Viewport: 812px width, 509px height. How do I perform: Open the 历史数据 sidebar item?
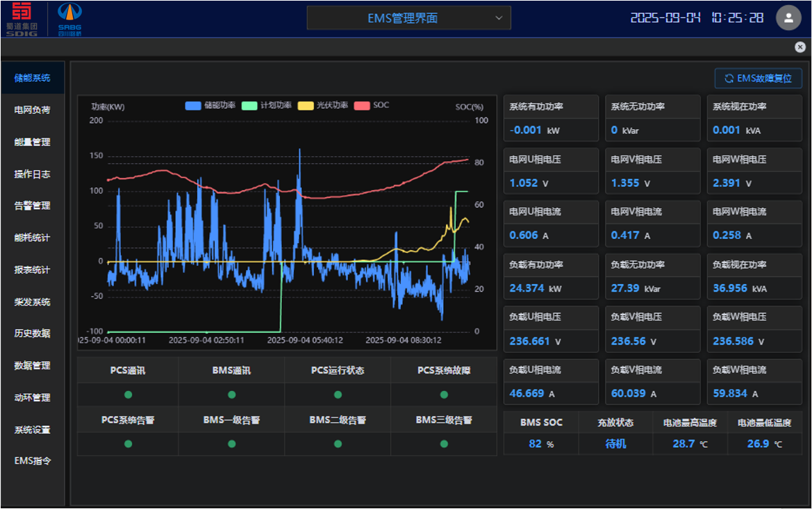33,333
